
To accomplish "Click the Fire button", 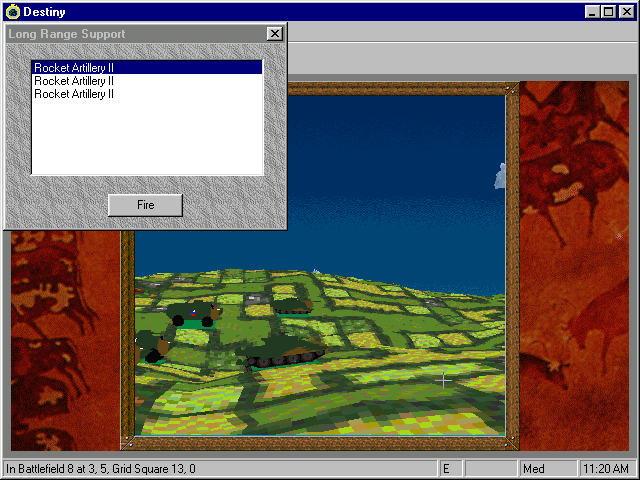I will (x=145, y=205).
